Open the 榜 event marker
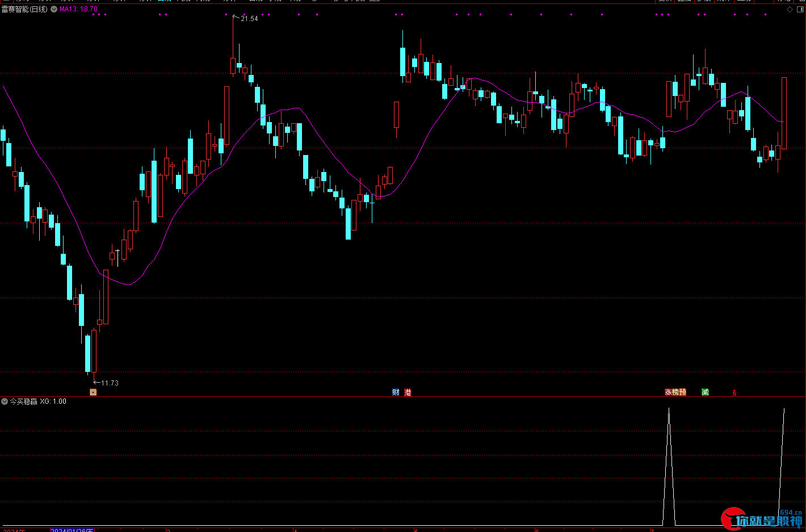The image size is (806, 532). tap(675, 392)
